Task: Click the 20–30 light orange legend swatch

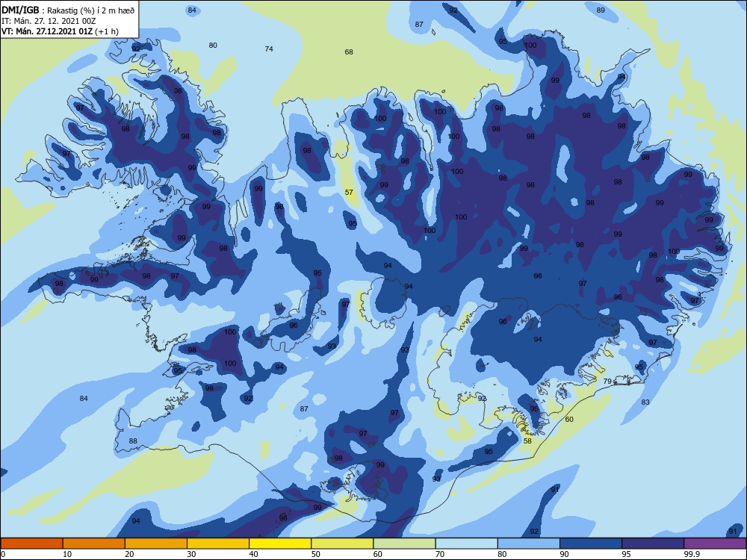Action: click(156, 544)
